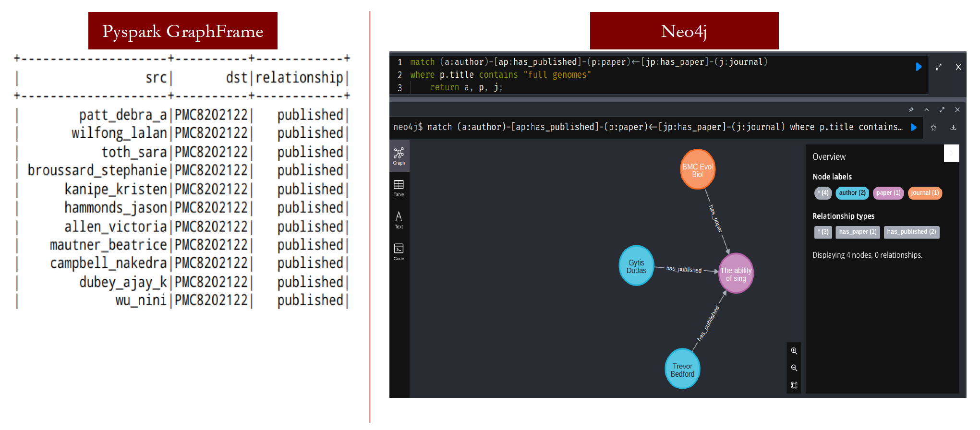Image resolution: width=980 pixels, height=430 pixels.
Task: Click the Trevor Bedford has_published edge label
Action: (708, 323)
